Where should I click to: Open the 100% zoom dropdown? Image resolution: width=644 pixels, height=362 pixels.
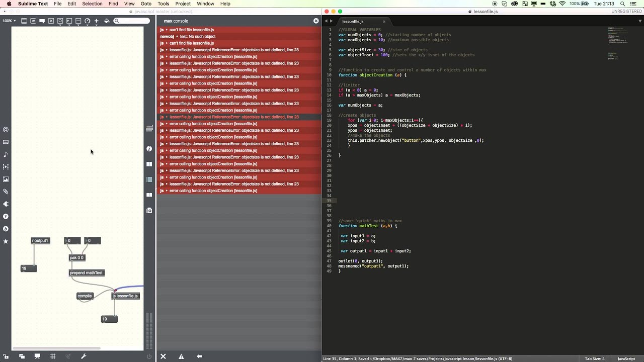[9, 21]
